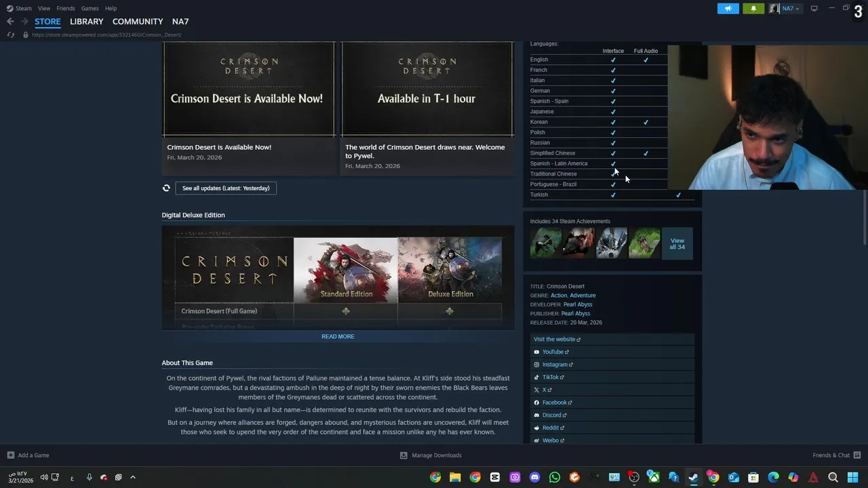The height and width of the screenshot is (488, 868).
Task: Click the taskbar volume speaker icon
Action: (43, 477)
